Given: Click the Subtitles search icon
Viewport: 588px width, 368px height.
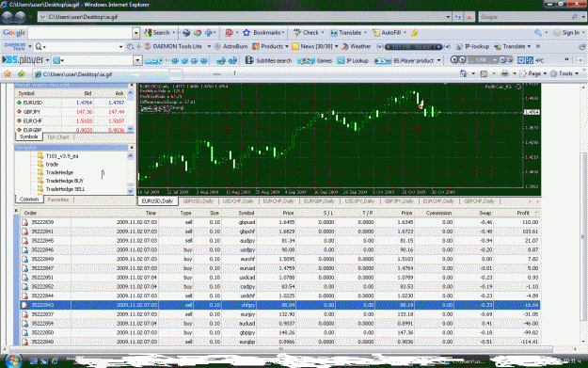Looking at the screenshot, I should pos(249,60).
